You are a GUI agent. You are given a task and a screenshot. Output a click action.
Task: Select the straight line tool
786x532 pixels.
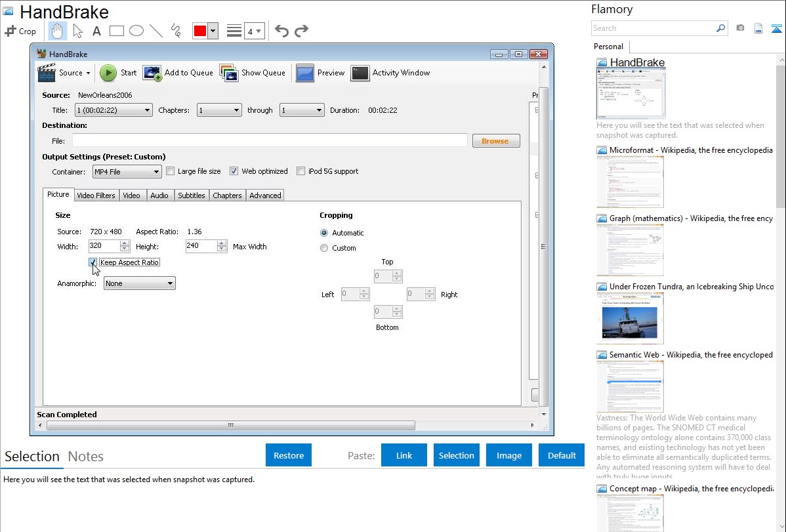point(155,31)
